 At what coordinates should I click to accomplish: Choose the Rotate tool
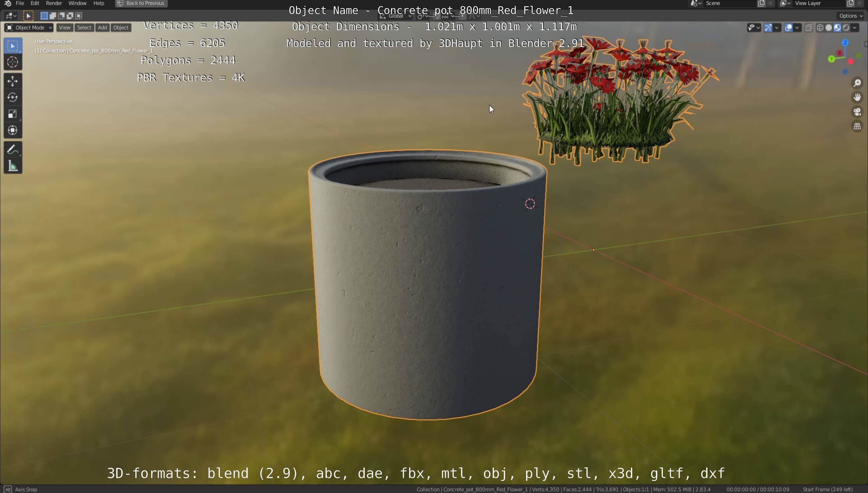(13, 98)
